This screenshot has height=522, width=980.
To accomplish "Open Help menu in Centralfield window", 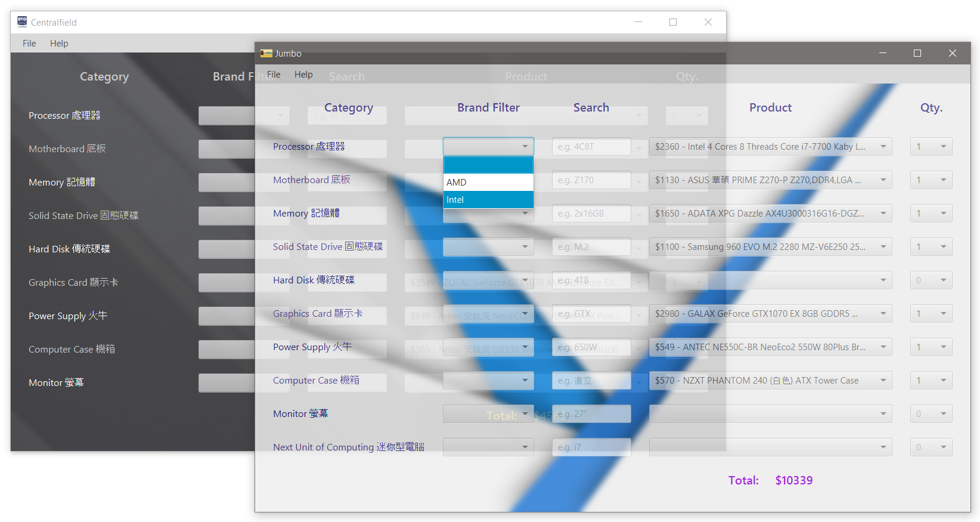I will (x=59, y=44).
